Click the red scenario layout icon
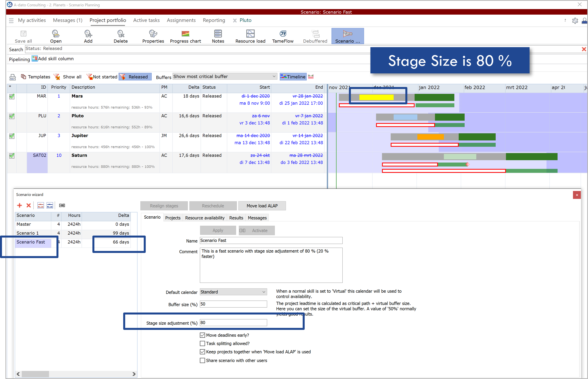588x379 pixels. (x=41, y=205)
